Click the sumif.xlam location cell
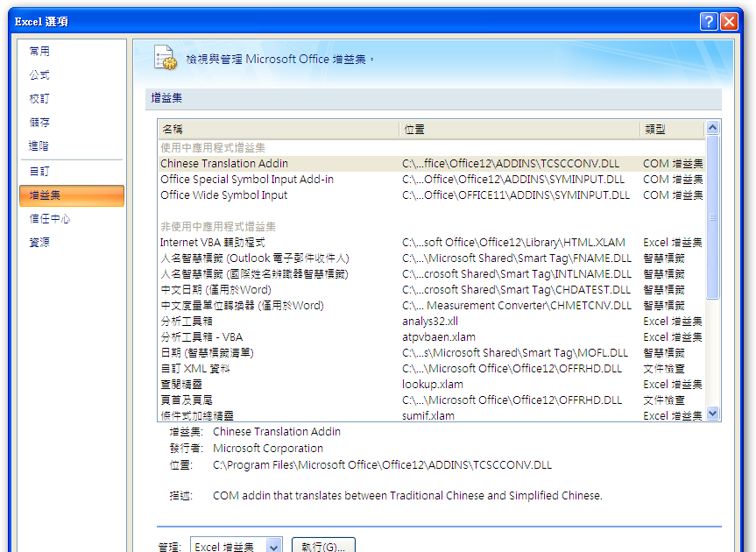This screenshot has height=552, width=756. coord(428,415)
